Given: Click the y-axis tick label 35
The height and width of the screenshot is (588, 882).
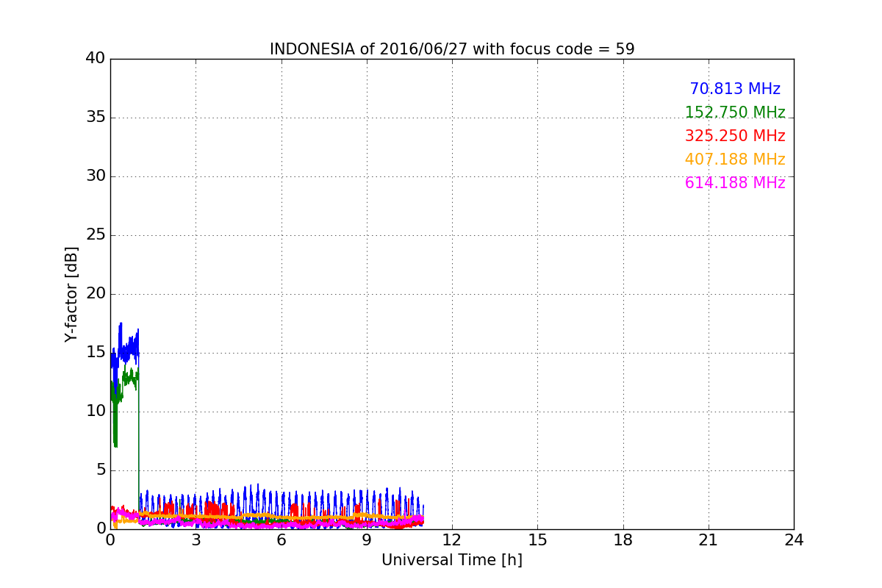Looking at the screenshot, I should click(x=96, y=117).
